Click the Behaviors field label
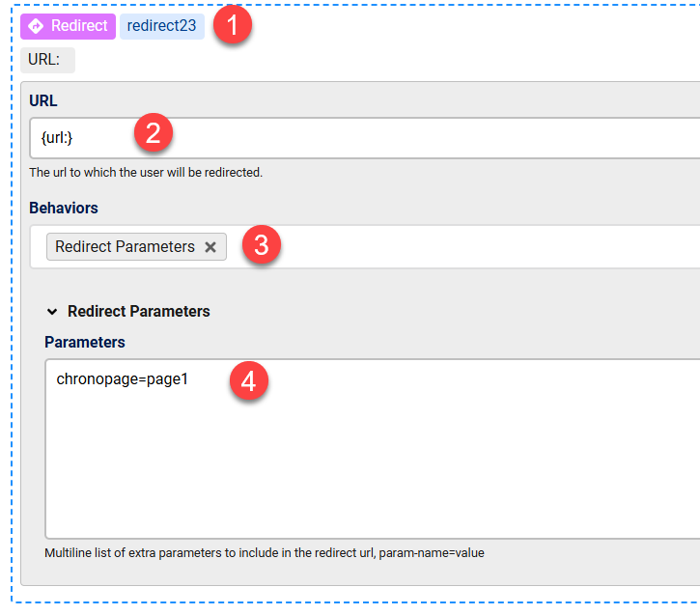700x615 pixels. [63, 208]
